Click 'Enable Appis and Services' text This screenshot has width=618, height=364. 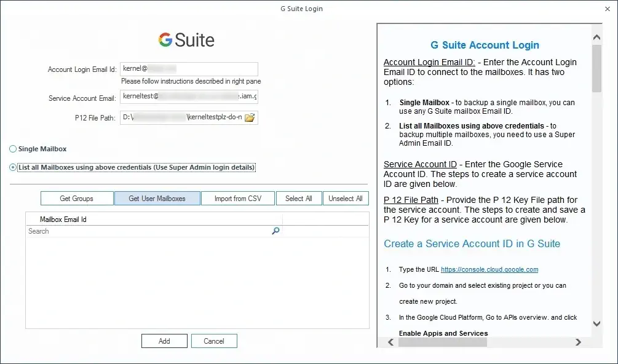pyautogui.click(x=443, y=333)
